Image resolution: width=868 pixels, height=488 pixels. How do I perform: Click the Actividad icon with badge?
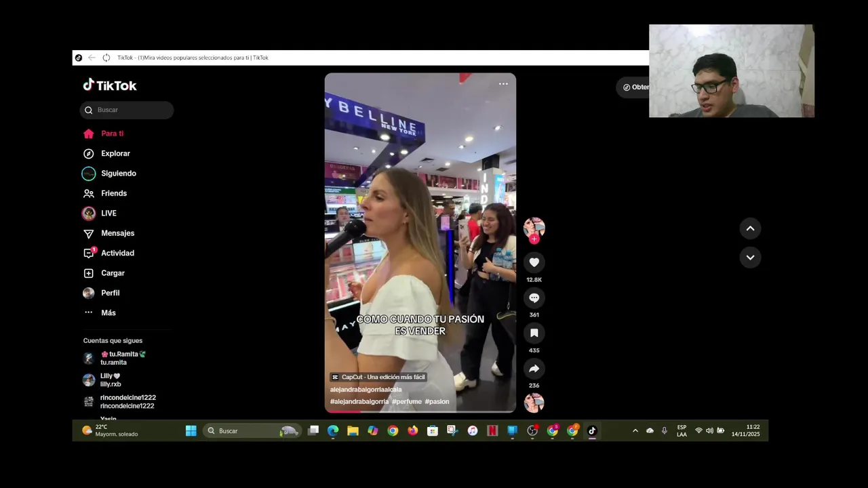(x=89, y=253)
